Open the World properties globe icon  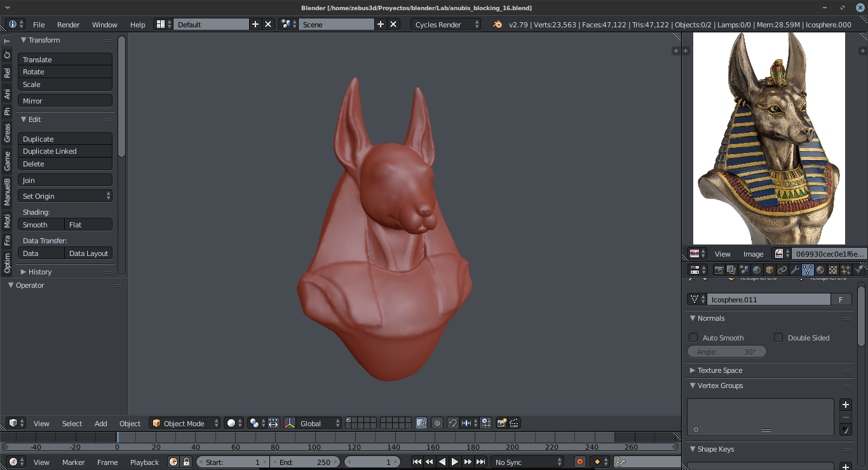[757, 270]
